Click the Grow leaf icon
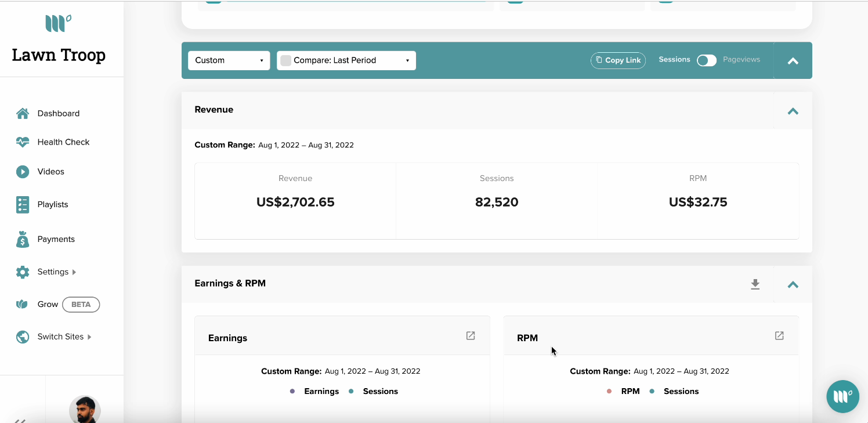The height and width of the screenshot is (423, 868). click(22, 304)
